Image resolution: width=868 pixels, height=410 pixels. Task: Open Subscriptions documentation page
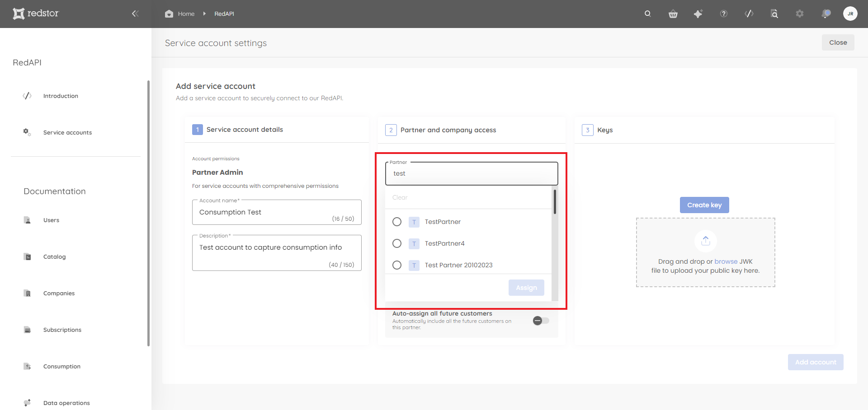(62, 330)
